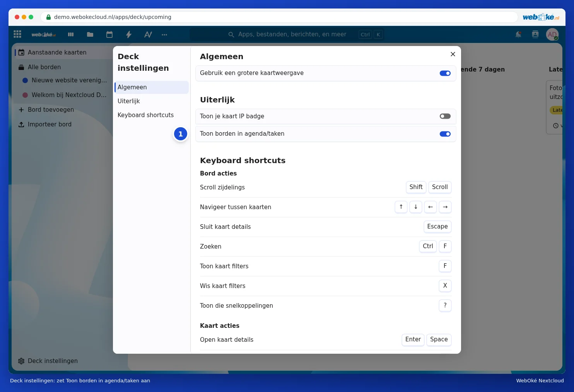Click the Ctrl key in the Zoeken row
Screen dimensions: 574x392
click(428, 246)
